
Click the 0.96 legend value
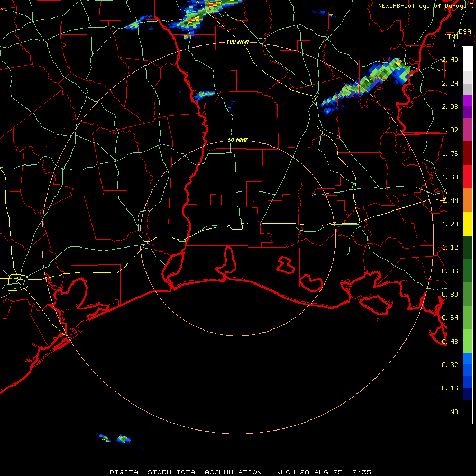tap(450, 271)
